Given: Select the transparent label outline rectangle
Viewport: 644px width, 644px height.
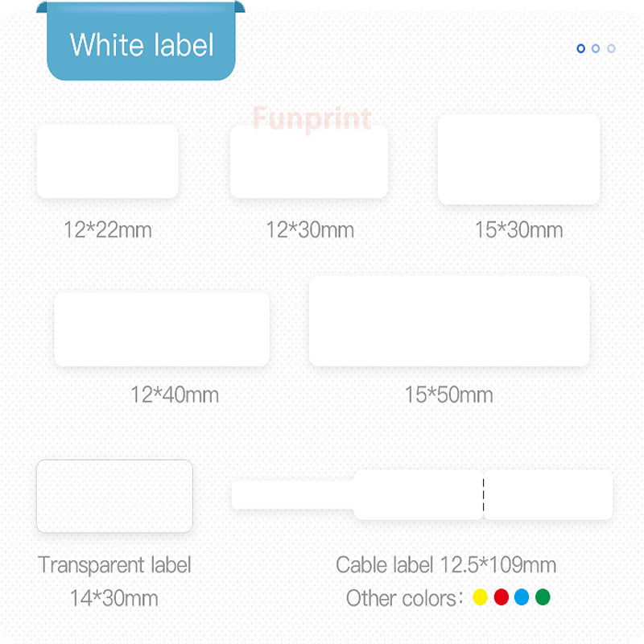Looking at the screenshot, I should [x=114, y=496].
